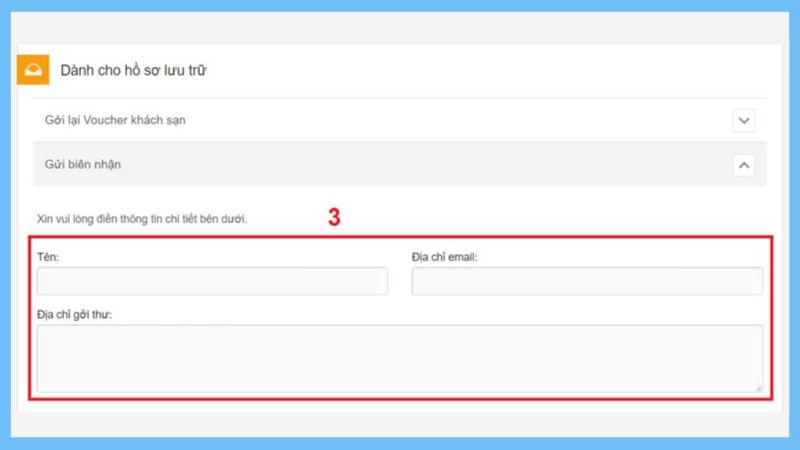The width and height of the screenshot is (800, 450).
Task: Click the orange archive inbox icon
Action: click(x=33, y=69)
